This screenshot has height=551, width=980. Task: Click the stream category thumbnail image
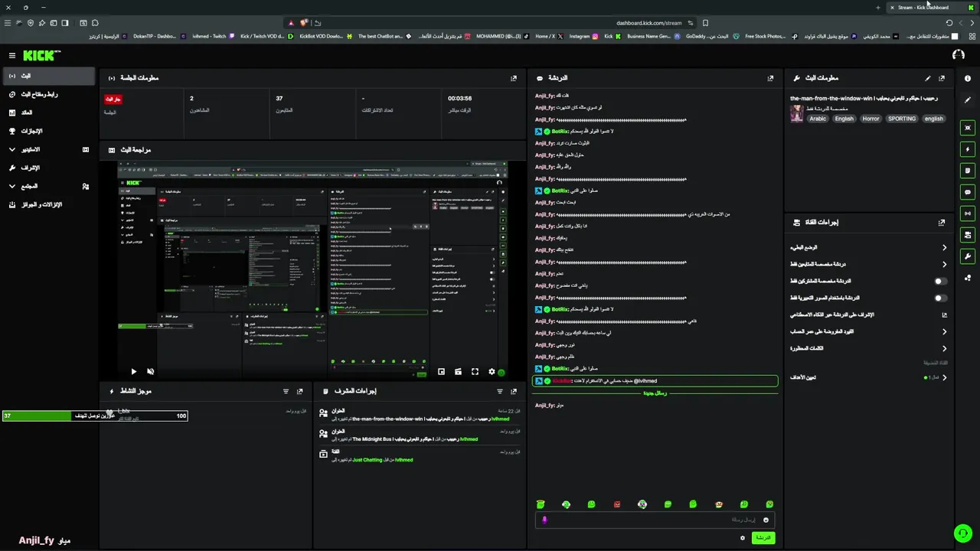[796, 113]
